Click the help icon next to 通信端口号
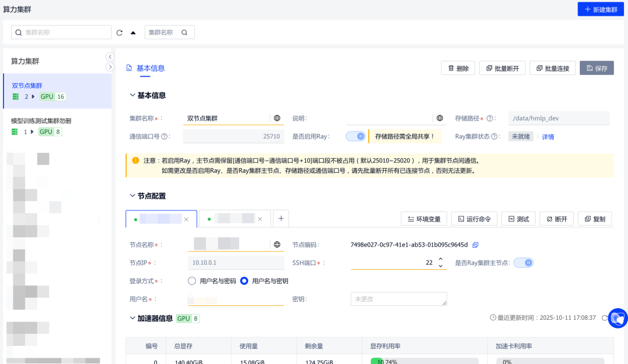628x364 pixels. (165, 137)
